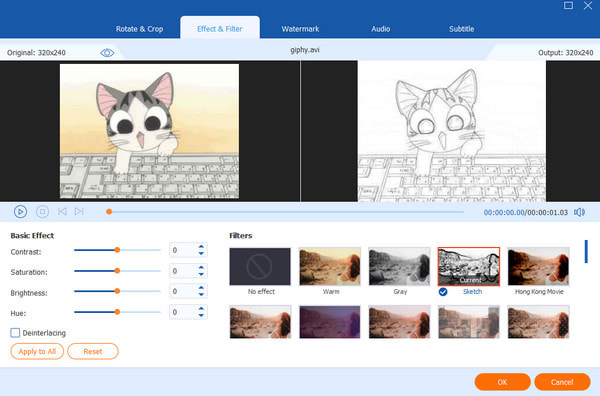Open the Rotate & Crop tab

[x=139, y=29]
